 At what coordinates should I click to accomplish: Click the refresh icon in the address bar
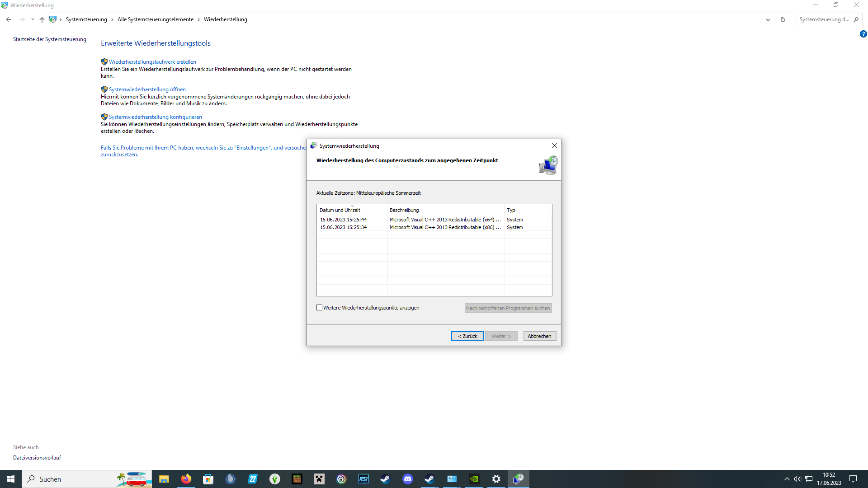[783, 19]
